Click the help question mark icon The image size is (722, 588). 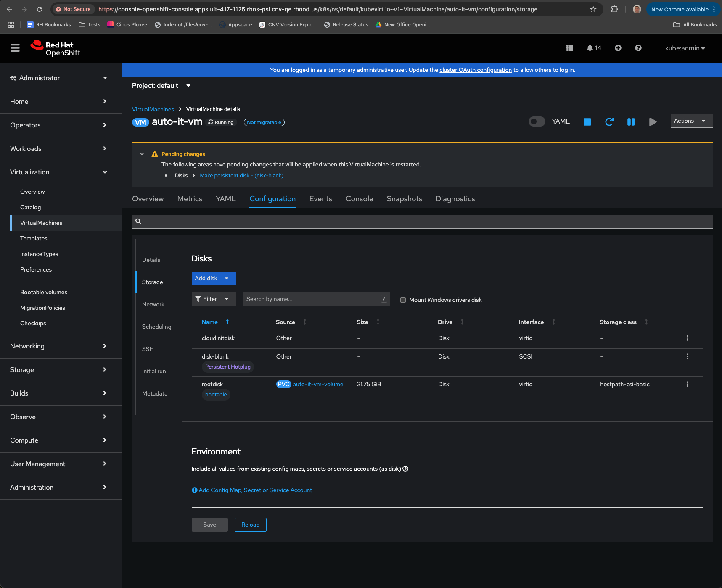638,48
